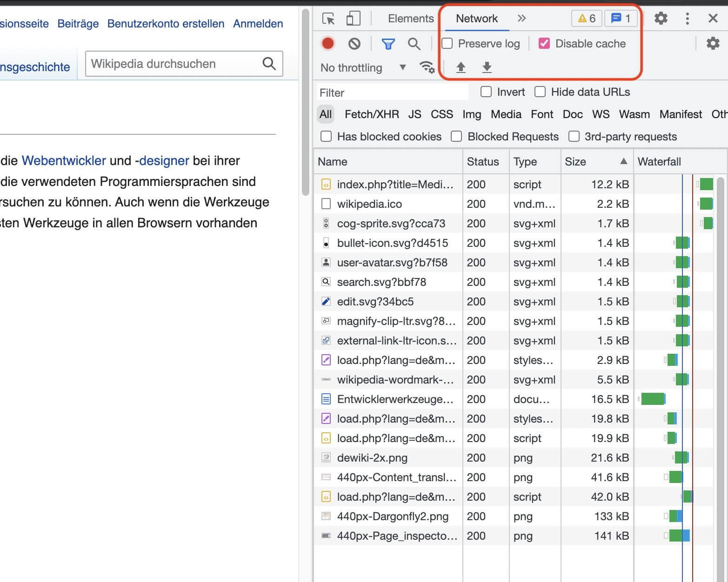728x582 pixels.
Task: Clear the network log
Action: (x=354, y=44)
